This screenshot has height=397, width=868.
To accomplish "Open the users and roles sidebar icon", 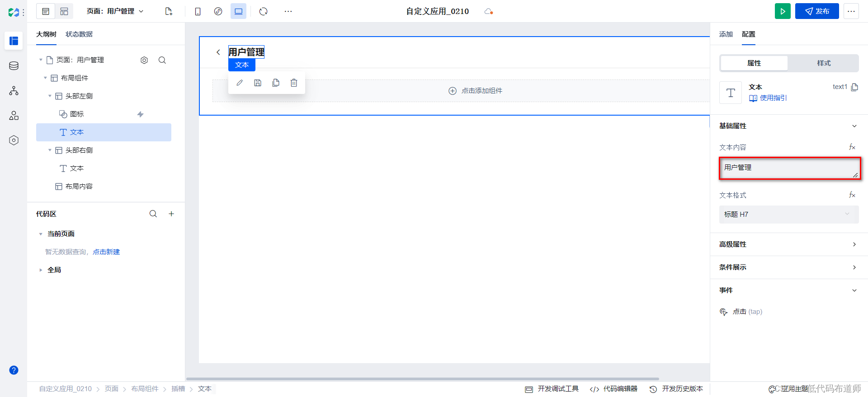I will (x=14, y=116).
